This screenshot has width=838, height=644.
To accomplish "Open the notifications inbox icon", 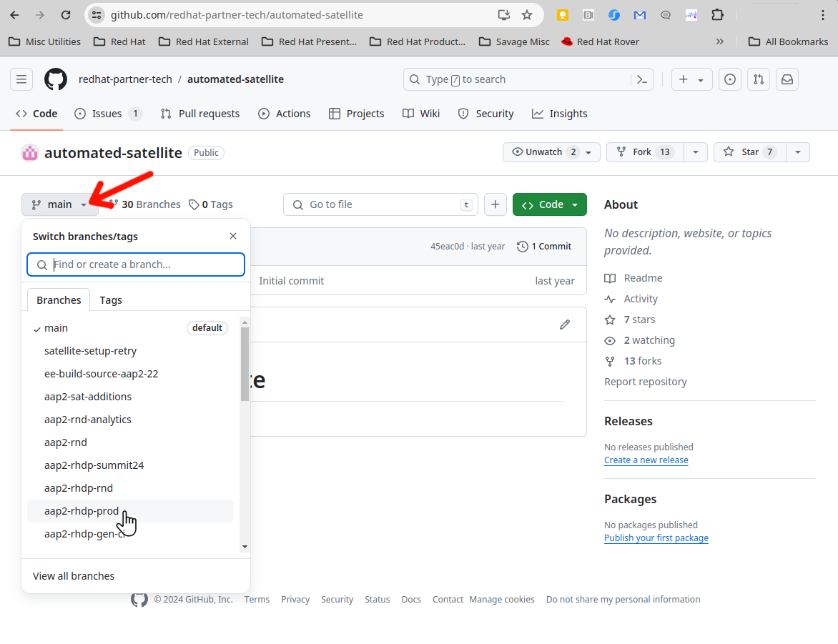I will coord(787,79).
